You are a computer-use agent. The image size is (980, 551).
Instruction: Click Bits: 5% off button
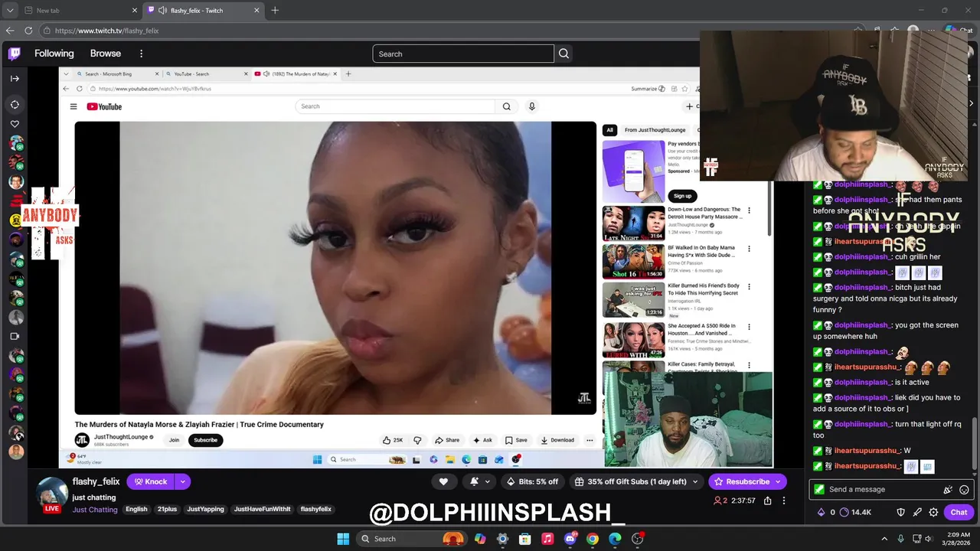533,481
